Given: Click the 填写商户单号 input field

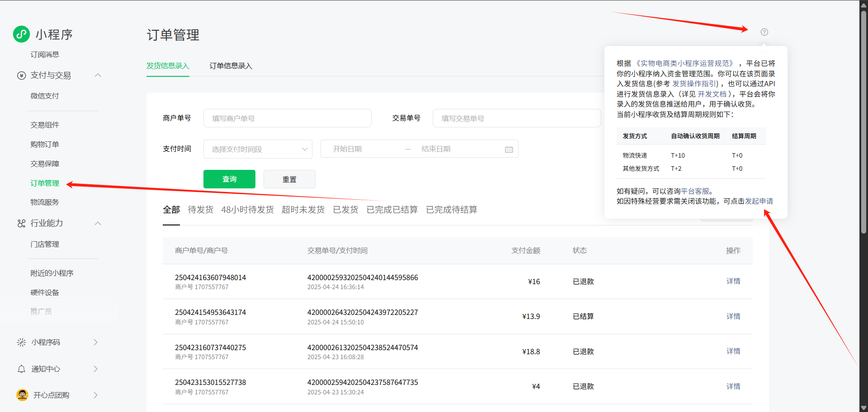Looking at the screenshot, I should coord(287,118).
